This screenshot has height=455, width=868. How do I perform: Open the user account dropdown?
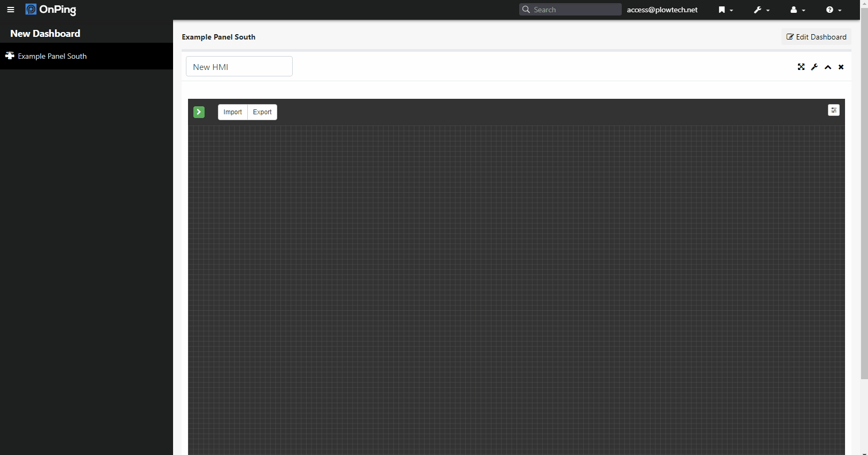(x=796, y=10)
